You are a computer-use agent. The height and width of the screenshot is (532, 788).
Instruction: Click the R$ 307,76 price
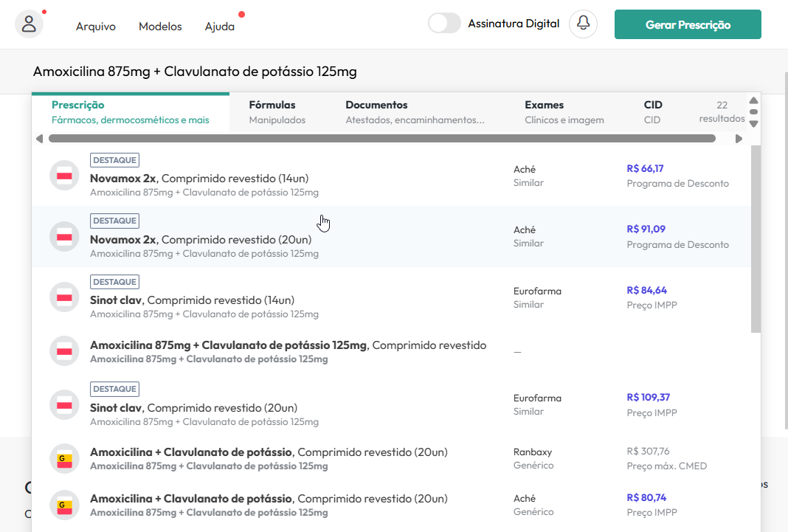tap(648, 451)
